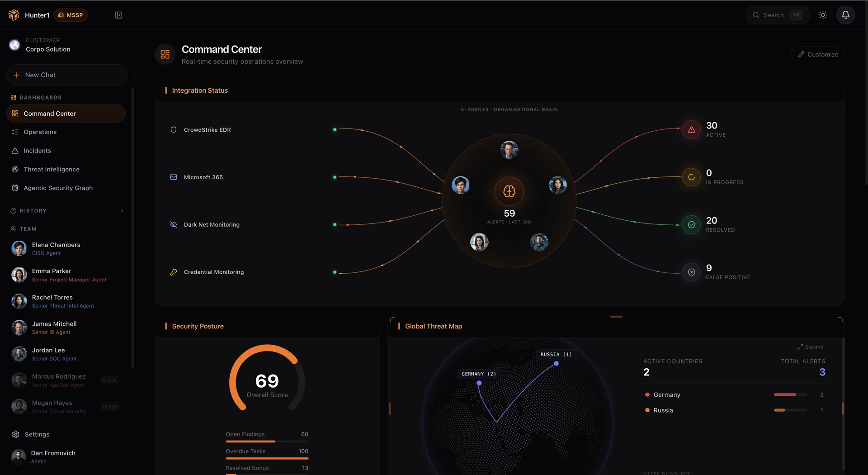Click the Germany alerts progress bar
Viewport: 868px width, 475px height.
(x=790, y=395)
